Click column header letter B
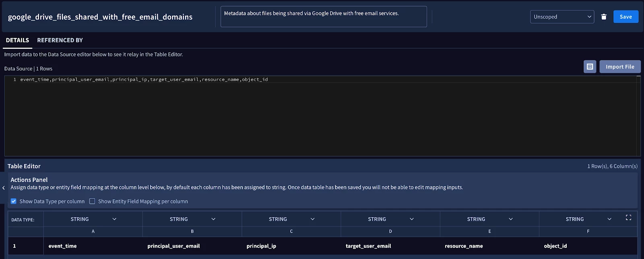This screenshot has height=259, width=644. [x=192, y=231]
